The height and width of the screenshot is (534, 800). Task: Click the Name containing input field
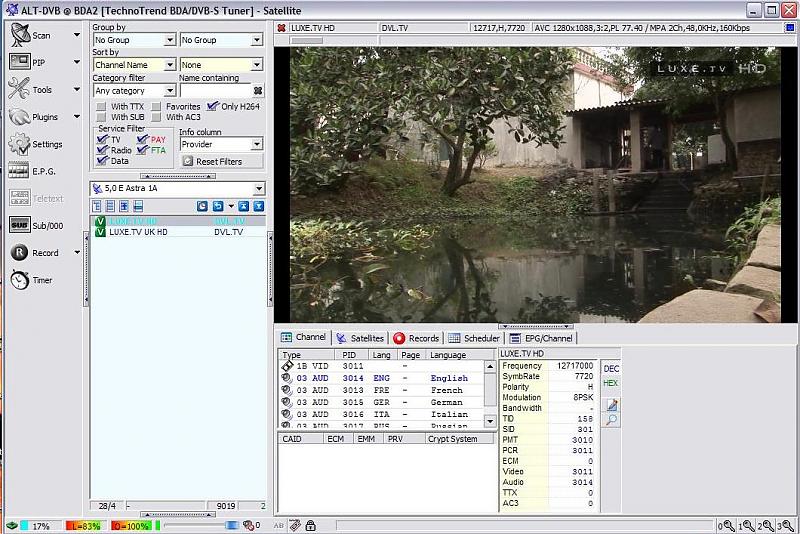216,91
